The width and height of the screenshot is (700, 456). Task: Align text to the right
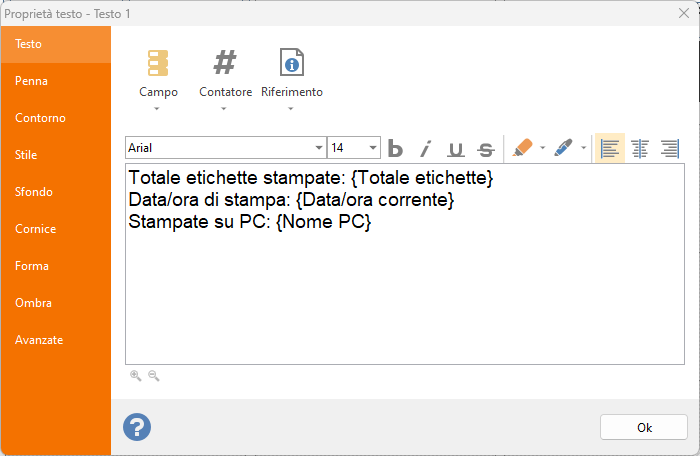(670, 148)
